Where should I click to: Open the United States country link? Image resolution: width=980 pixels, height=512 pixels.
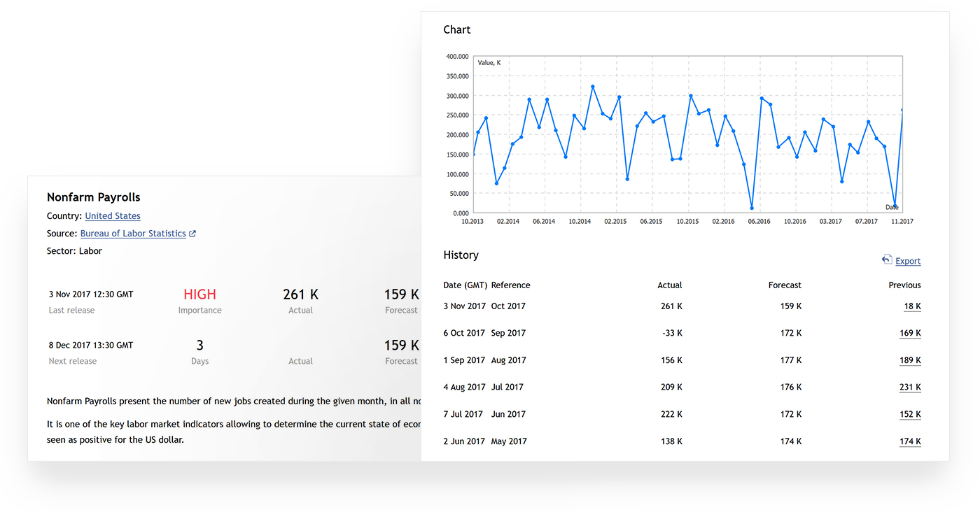[x=113, y=215]
